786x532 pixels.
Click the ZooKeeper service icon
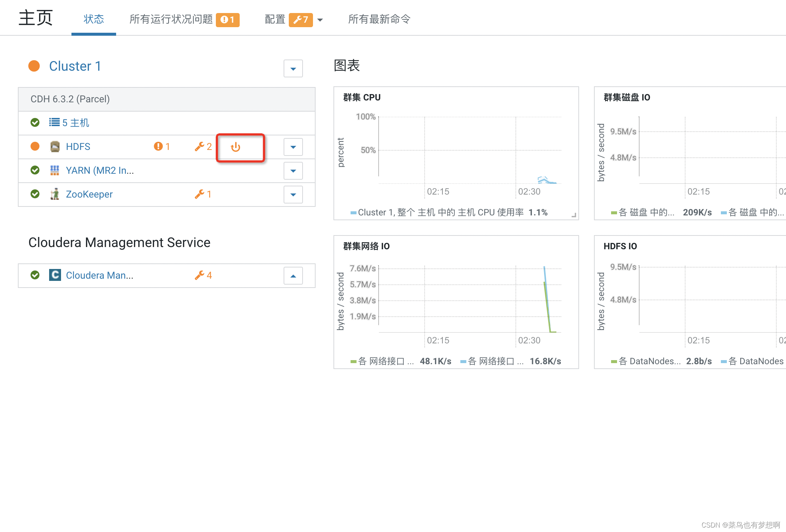click(55, 194)
